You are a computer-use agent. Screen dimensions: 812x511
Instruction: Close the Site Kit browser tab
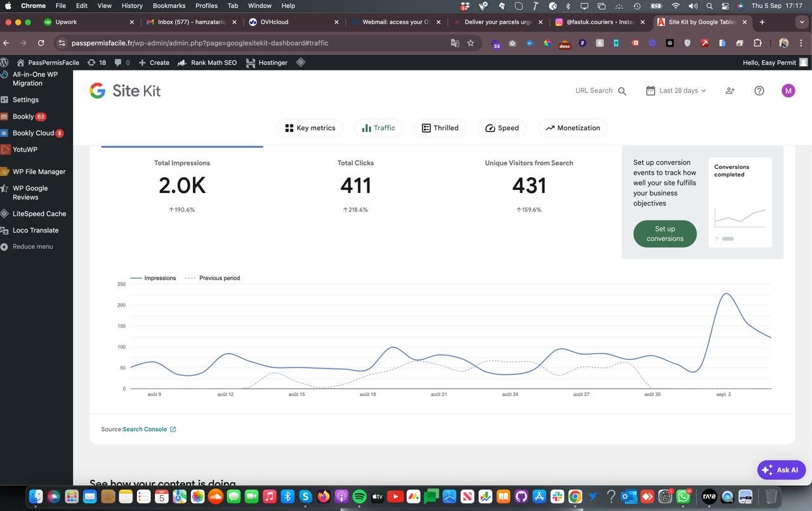[745, 22]
